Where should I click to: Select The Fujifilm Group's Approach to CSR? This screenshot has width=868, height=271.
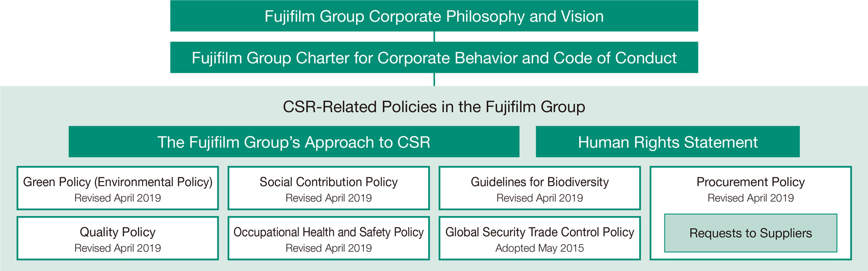pos(294,142)
